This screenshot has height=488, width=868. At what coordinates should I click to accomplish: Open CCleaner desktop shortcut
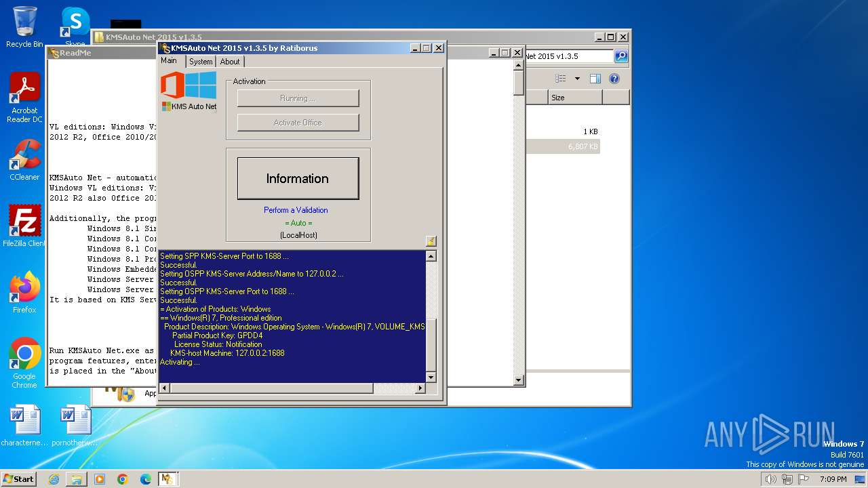pos(24,161)
